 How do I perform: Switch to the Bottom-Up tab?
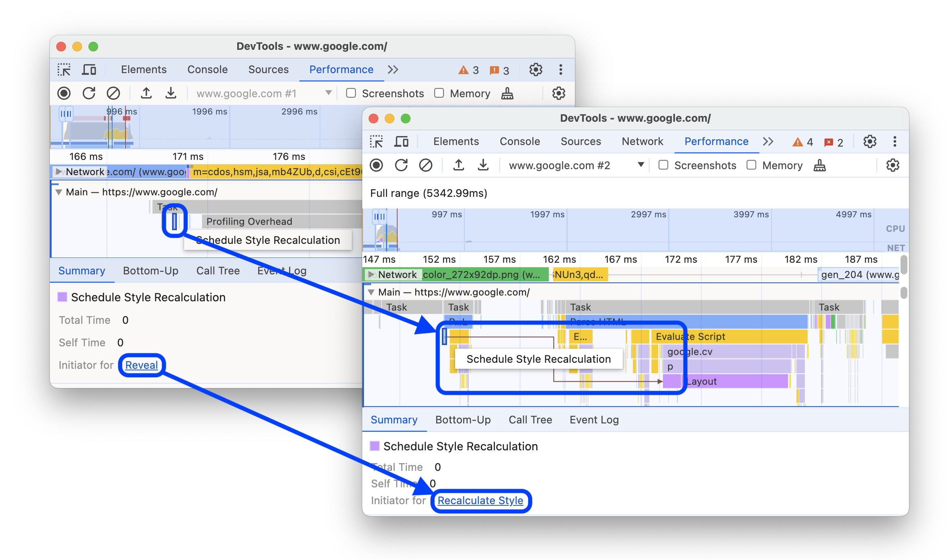pyautogui.click(x=462, y=419)
